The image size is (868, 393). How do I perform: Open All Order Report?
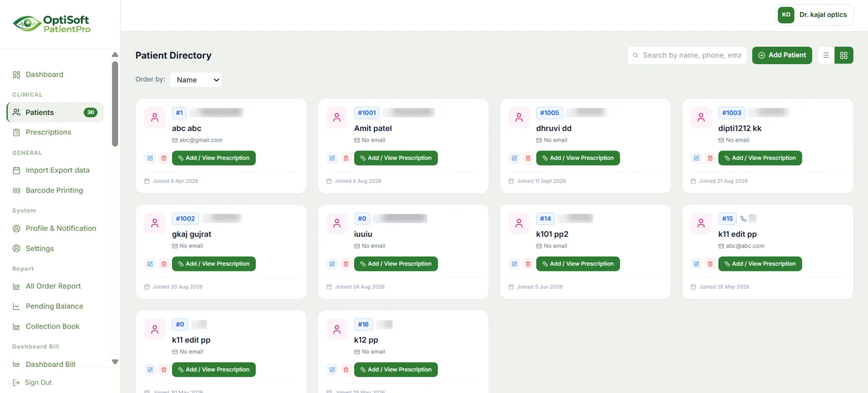54,286
